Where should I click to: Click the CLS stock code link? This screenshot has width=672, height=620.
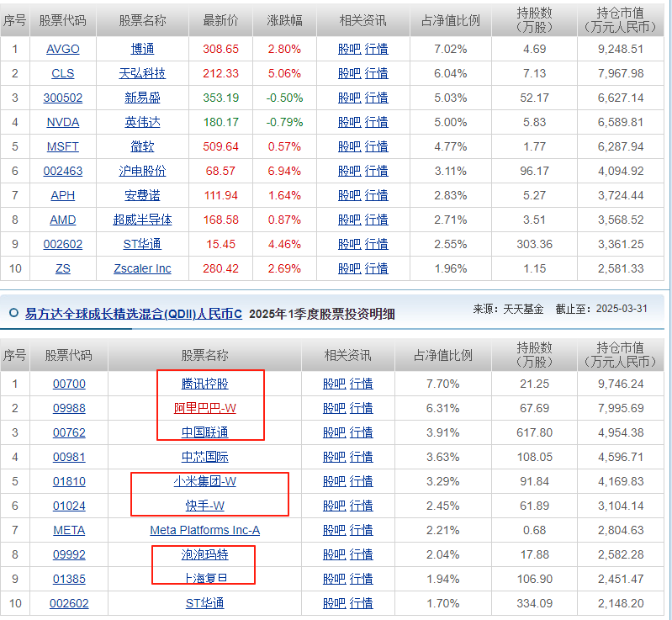[62, 73]
